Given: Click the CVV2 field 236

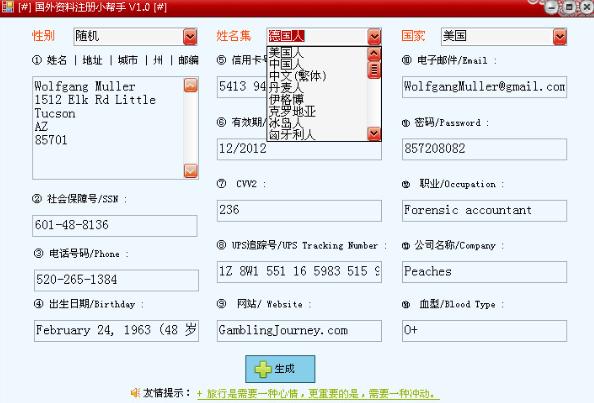Looking at the screenshot, I should pos(299,211).
